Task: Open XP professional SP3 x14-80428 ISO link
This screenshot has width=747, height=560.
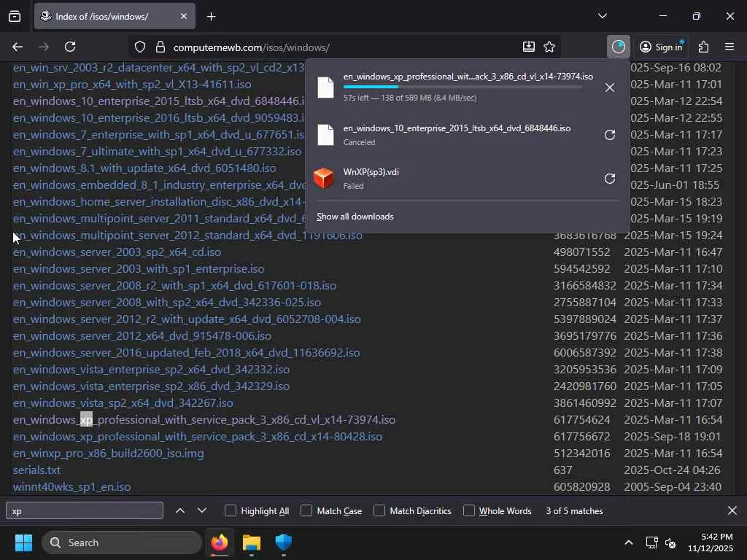Action: click(198, 437)
